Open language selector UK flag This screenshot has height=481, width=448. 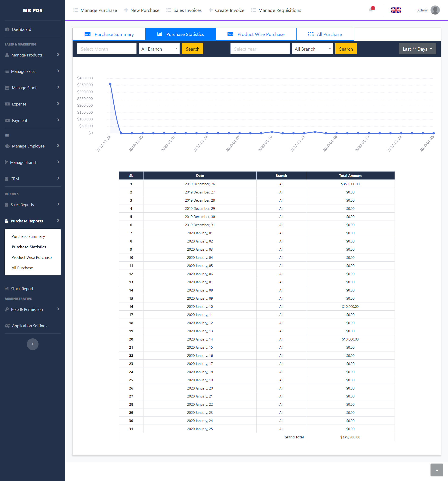(396, 10)
